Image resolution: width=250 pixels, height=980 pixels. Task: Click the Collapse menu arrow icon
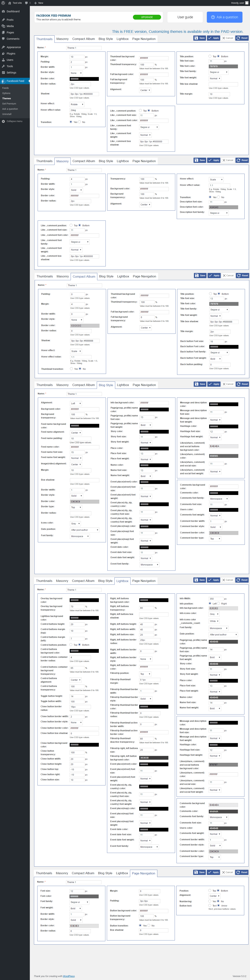pos(3,121)
